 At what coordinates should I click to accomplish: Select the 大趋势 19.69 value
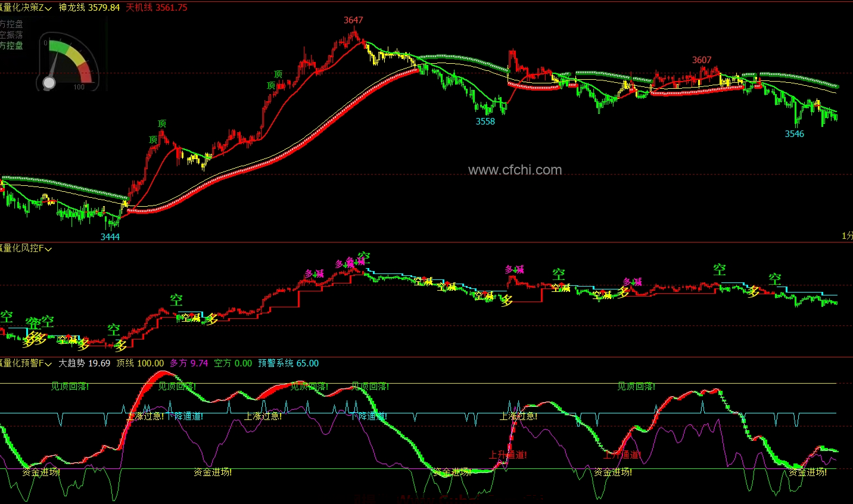pos(84,363)
